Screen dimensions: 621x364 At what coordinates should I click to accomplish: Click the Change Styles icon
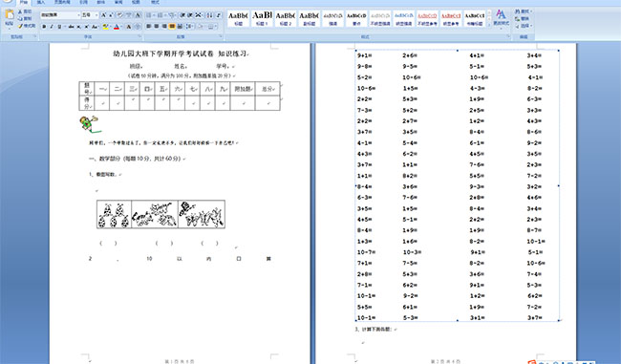pos(501,15)
